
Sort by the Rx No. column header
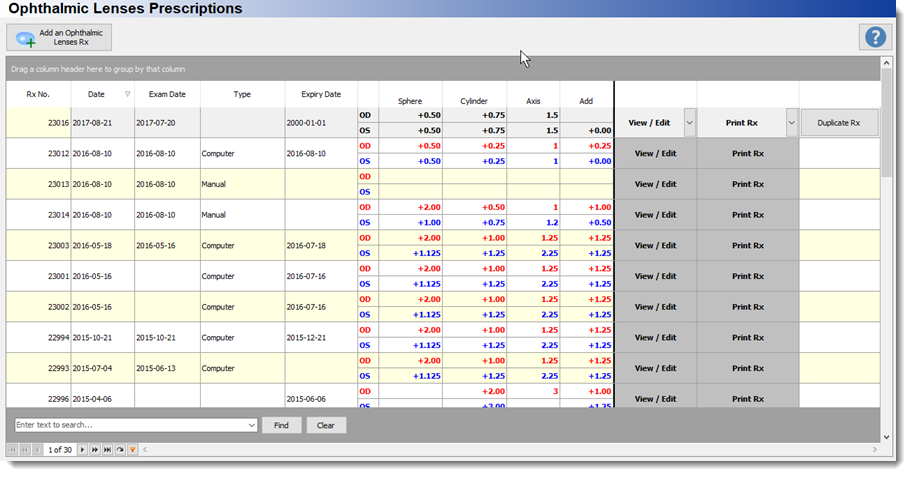tap(38, 94)
